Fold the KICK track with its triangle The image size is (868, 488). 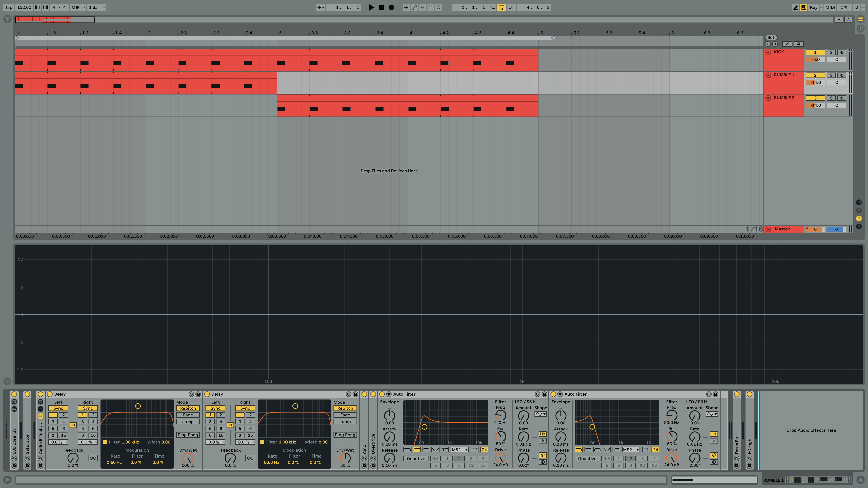pos(768,52)
